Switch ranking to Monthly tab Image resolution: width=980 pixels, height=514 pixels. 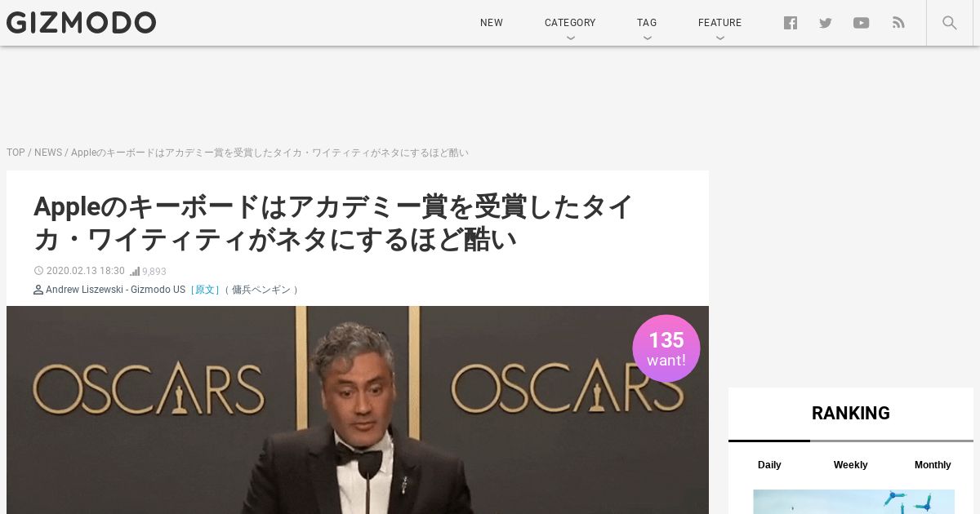coord(933,464)
